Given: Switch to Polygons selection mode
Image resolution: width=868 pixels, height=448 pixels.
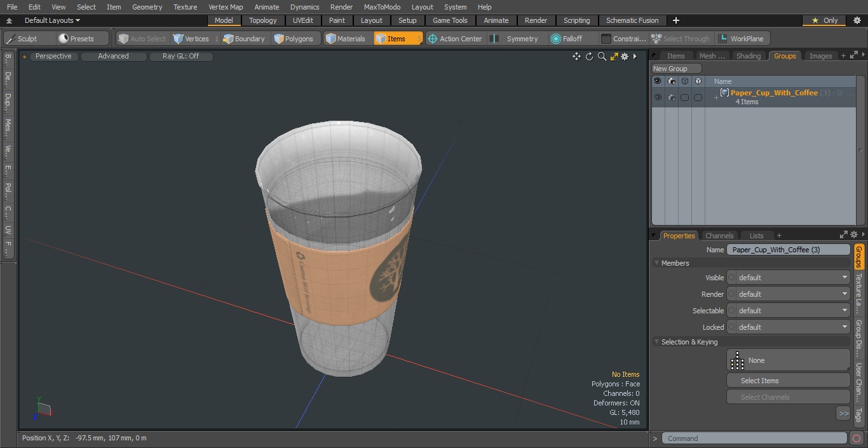Looking at the screenshot, I should coord(295,39).
